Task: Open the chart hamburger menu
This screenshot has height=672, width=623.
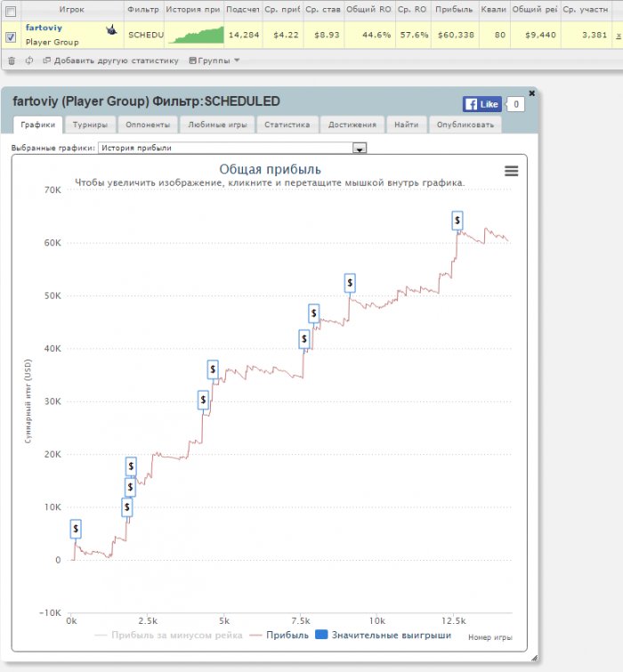Action: [511, 171]
